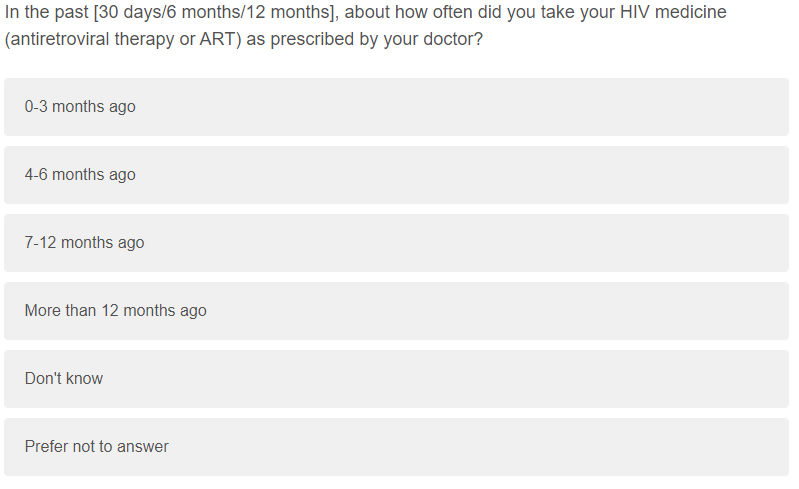Select the "0-3 months ago" answer

coord(396,107)
